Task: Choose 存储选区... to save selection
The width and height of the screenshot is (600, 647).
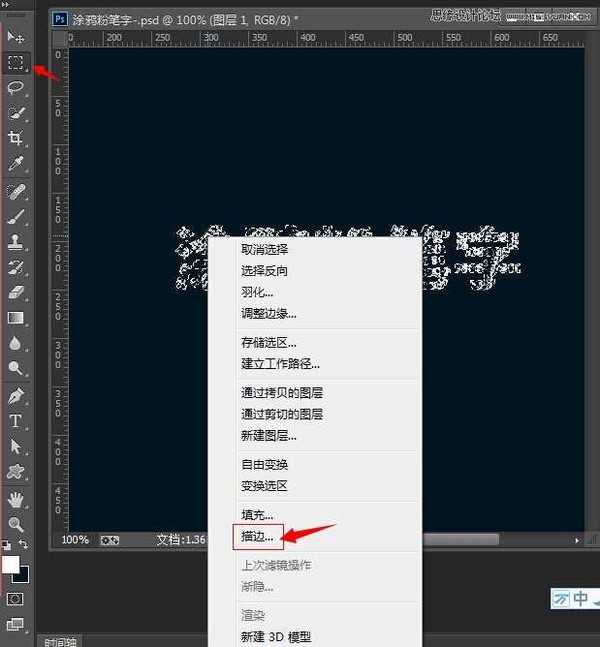Action: point(269,342)
